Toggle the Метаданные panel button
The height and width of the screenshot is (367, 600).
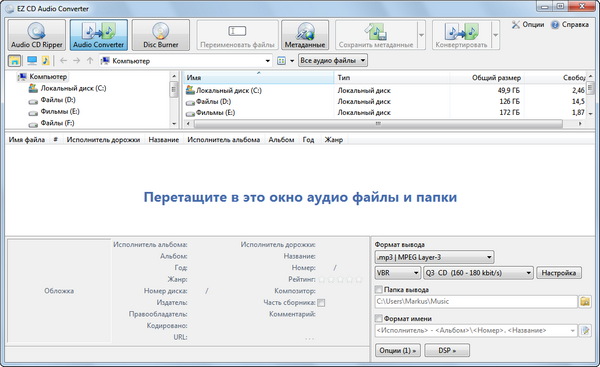[305, 35]
